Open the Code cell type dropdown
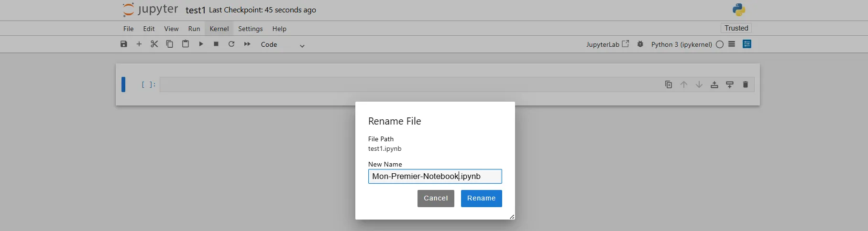Viewport: 868px width, 231px height. (x=282, y=44)
